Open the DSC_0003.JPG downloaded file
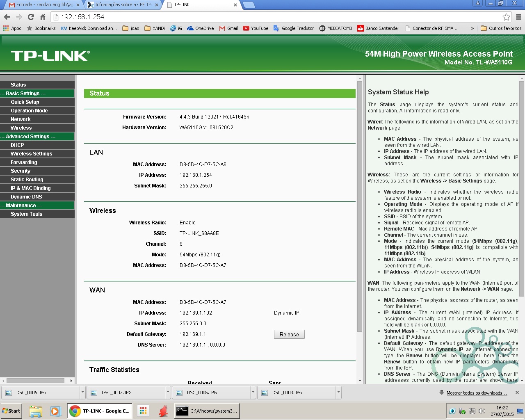This screenshot has height=420, width=525. [297, 393]
